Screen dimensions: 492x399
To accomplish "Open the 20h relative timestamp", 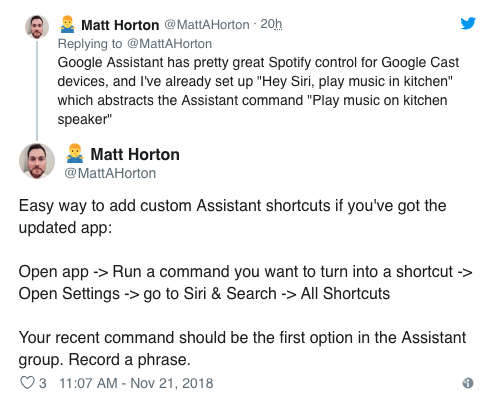I will pos(271,24).
